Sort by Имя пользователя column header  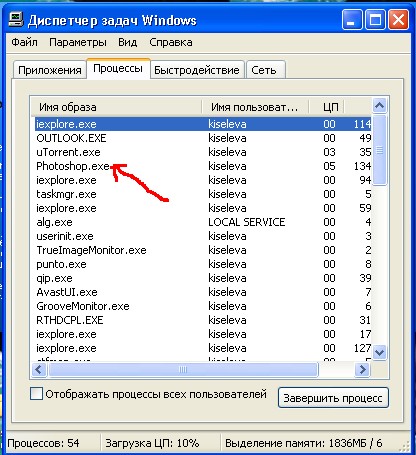[x=255, y=107]
